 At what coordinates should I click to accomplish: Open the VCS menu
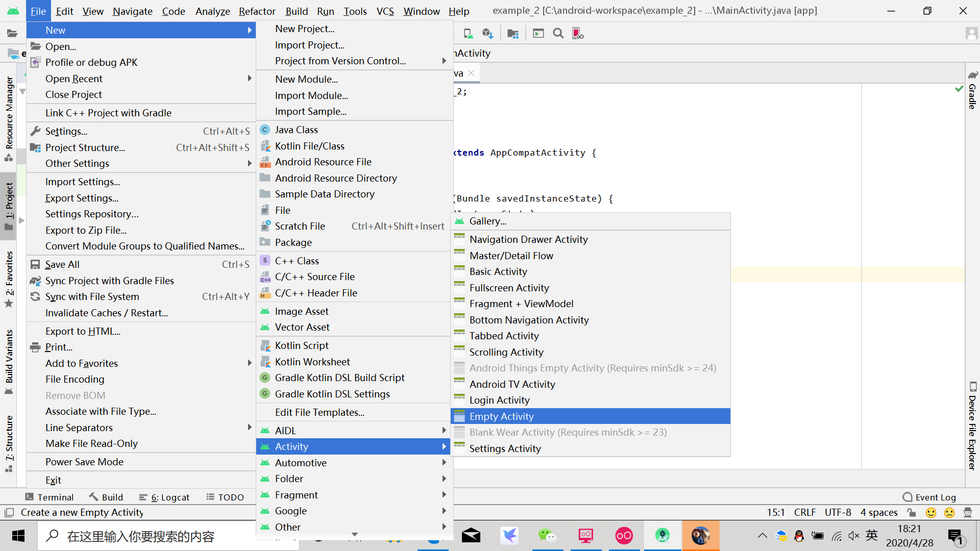pyautogui.click(x=385, y=11)
